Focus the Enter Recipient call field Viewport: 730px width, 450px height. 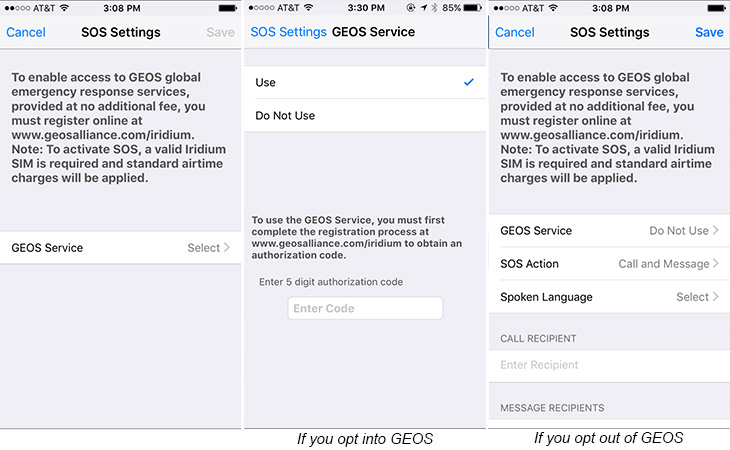coord(610,365)
